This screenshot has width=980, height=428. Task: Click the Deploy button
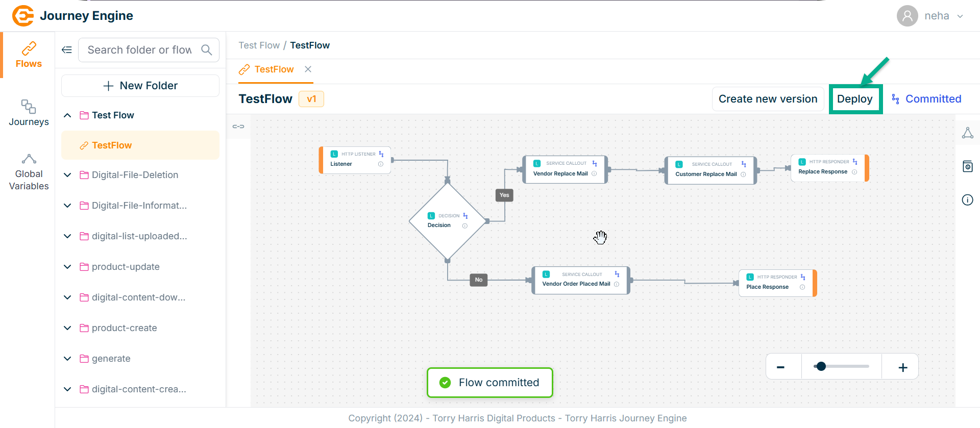click(855, 99)
